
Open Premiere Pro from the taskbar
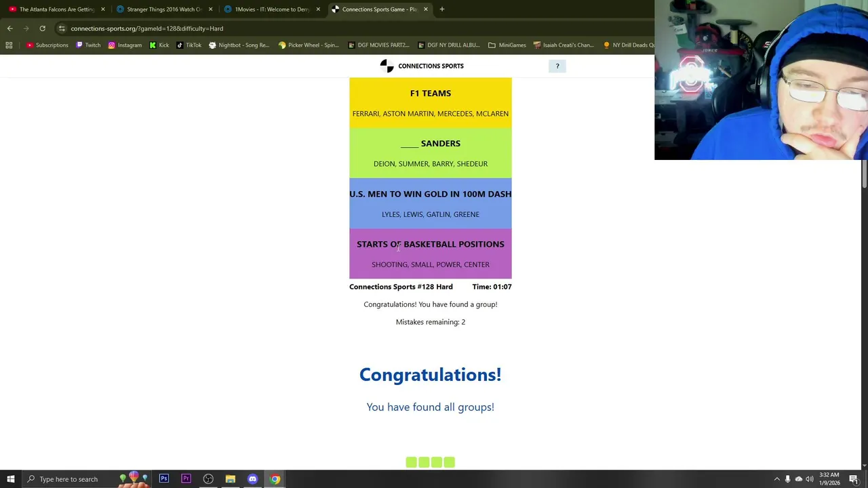[x=186, y=479]
